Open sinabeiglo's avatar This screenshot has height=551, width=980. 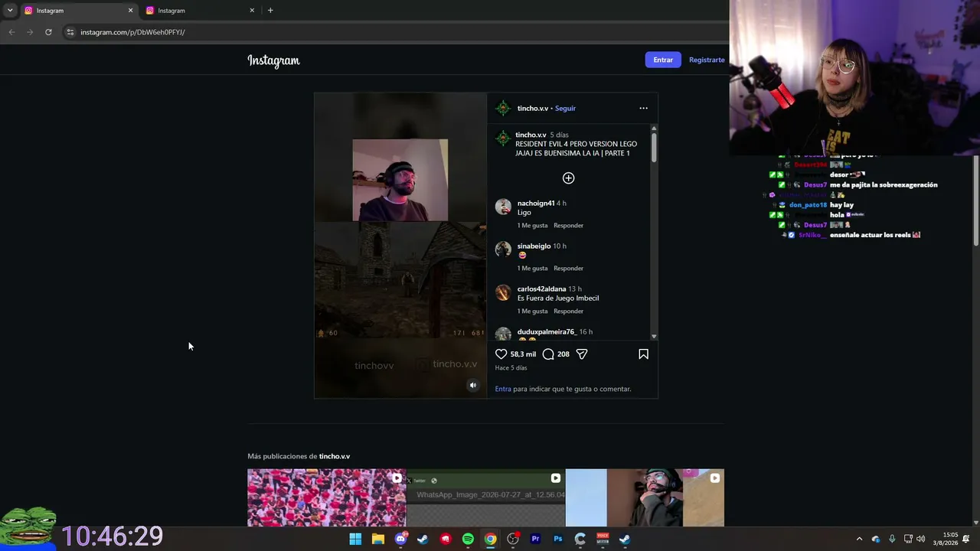(503, 249)
